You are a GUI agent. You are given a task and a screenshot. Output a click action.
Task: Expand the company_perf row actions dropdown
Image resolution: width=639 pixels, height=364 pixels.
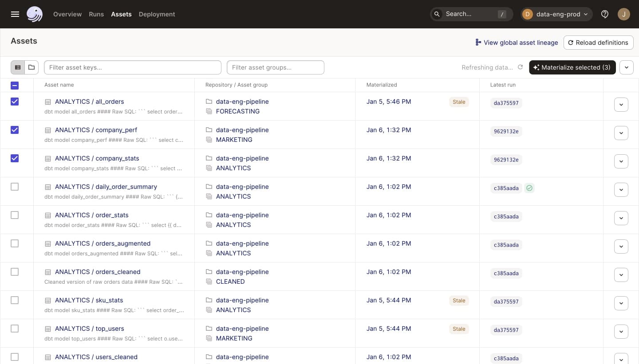coord(621,133)
